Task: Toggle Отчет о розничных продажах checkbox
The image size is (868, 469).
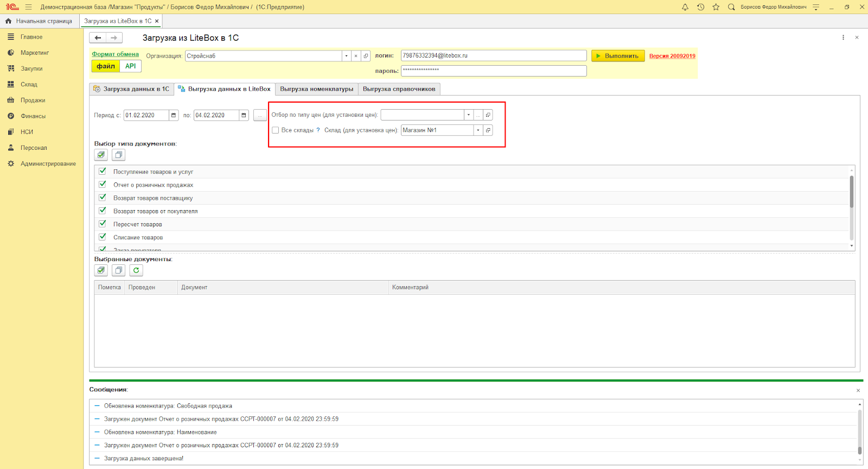Action: click(x=103, y=184)
